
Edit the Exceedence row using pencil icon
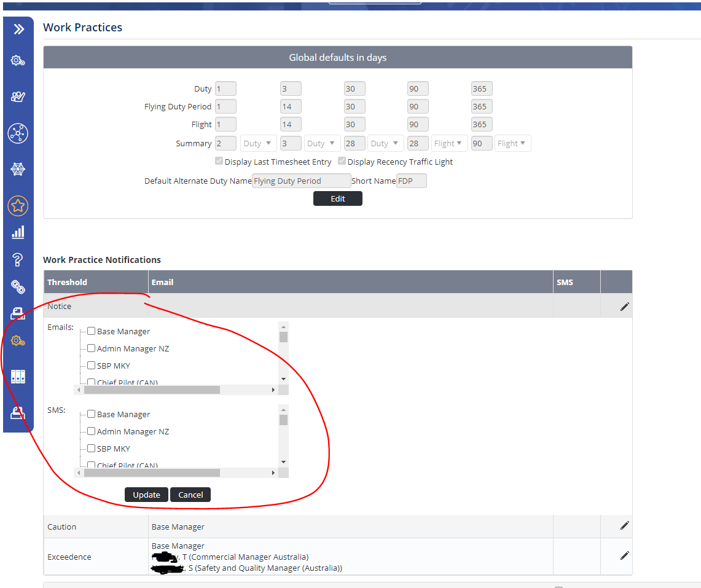624,556
